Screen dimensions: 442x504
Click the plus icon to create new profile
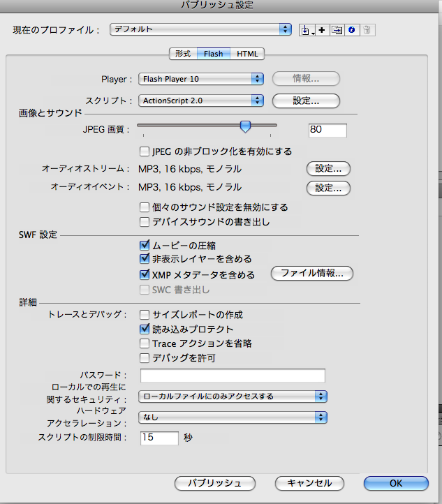coord(322,30)
